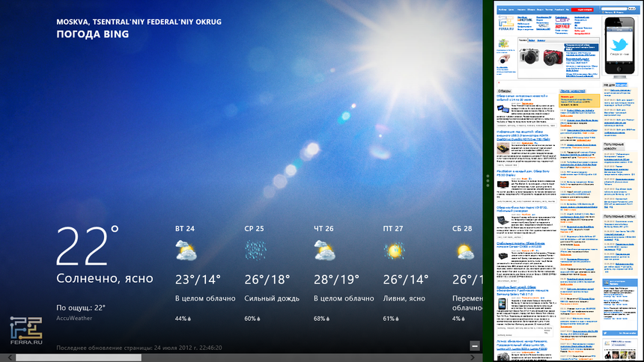Image resolution: width=644 pixels, height=362 pixels.
Task: Click the sun-with-showers icon for ПТ 27
Action: [x=395, y=251]
